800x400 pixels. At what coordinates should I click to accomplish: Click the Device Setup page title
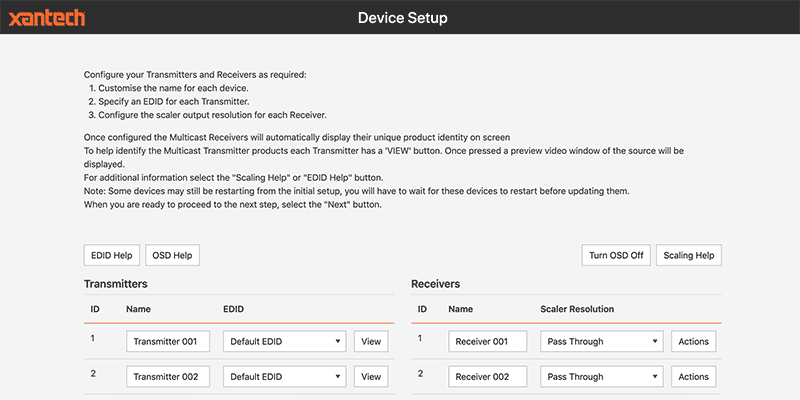click(x=402, y=18)
